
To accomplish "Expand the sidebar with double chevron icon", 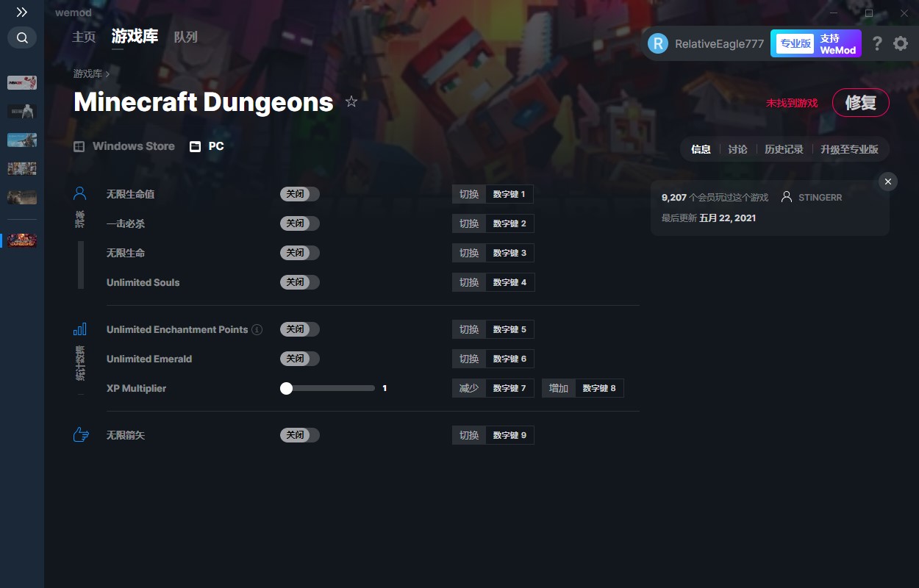I will tap(22, 12).
